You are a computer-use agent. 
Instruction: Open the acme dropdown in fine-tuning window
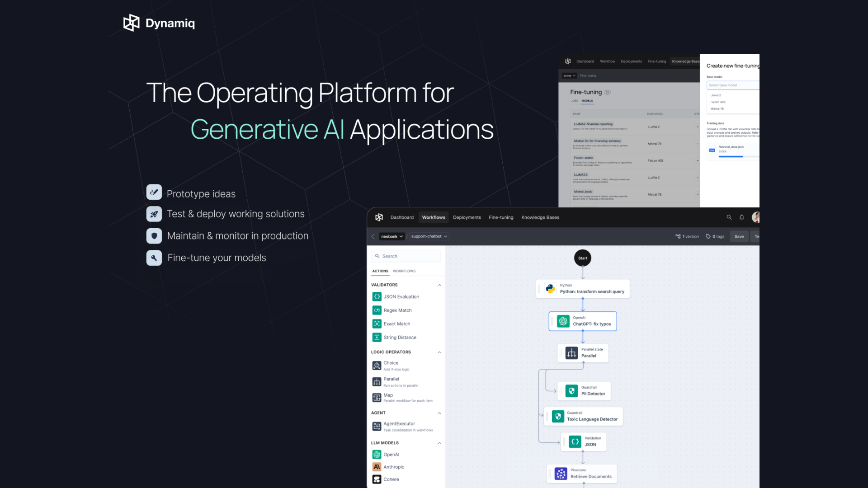coord(570,75)
